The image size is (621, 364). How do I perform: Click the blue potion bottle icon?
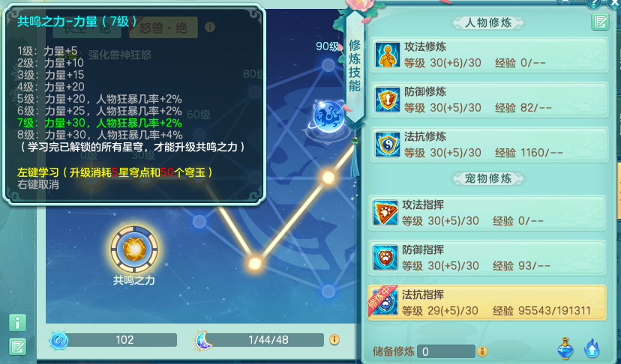pyautogui.click(x=565, y=348)
